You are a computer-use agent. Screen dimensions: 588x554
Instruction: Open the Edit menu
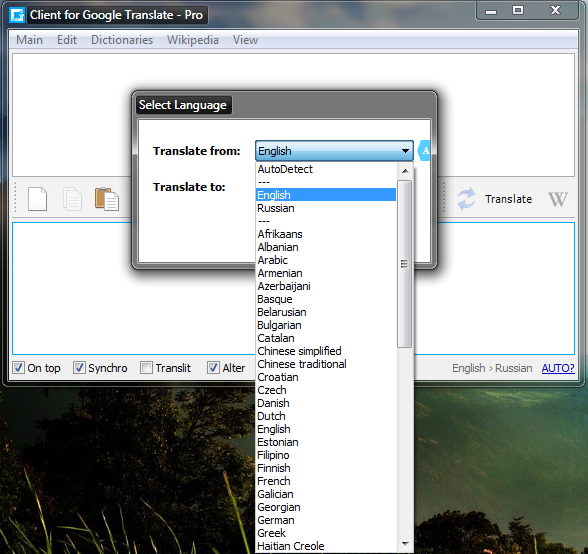pos(67,40)
